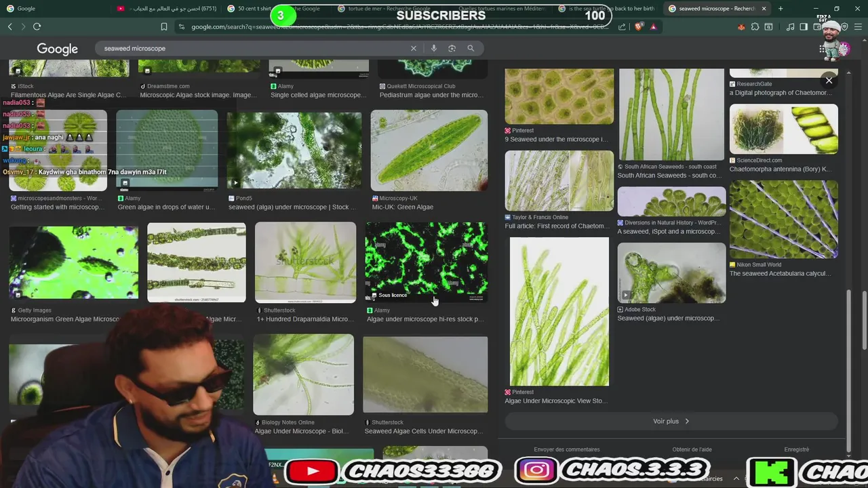The width and height of the screenshot is (868, 488).
Task: Open Shutterstock Seaweed Algae Cells thumbnail
Action: click(425, 374)
